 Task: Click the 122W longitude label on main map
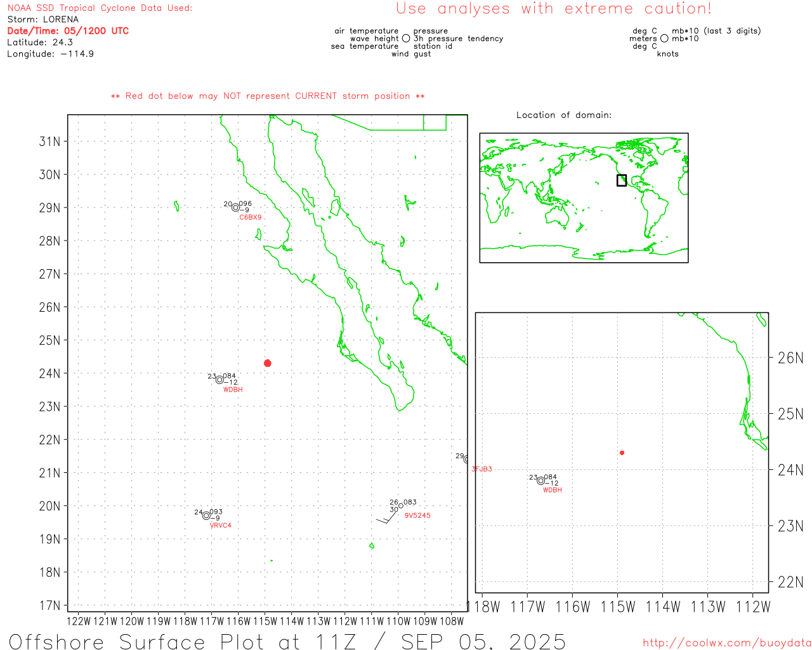pyautogui.click(x=79, y=621)
